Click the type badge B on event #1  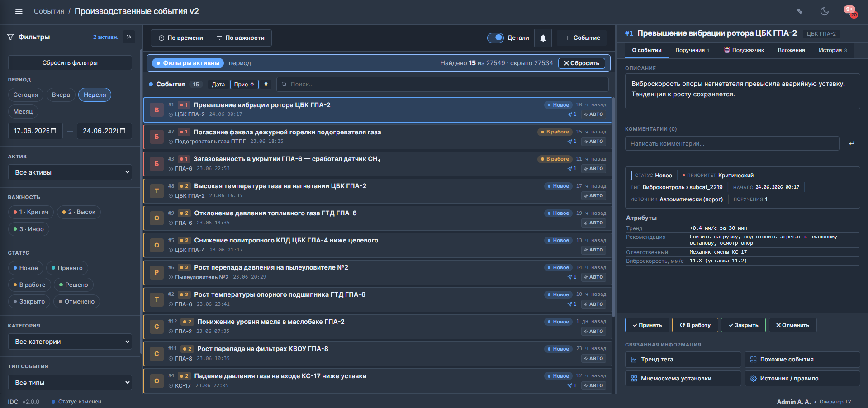pos(157,110)
